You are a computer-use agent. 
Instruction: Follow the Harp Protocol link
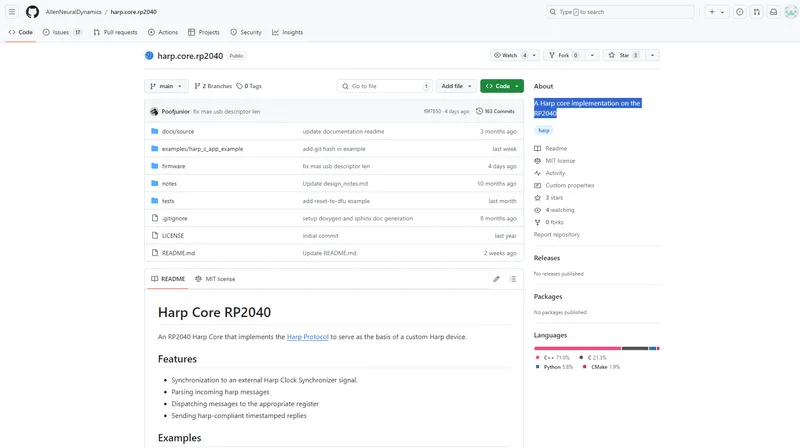coord(308,337)
